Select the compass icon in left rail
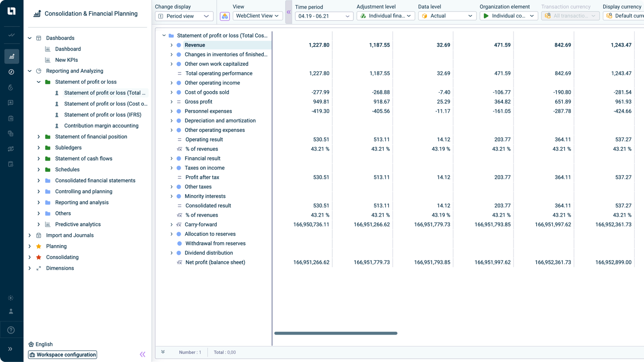This screenshot has height=362, width=644. 11,72
